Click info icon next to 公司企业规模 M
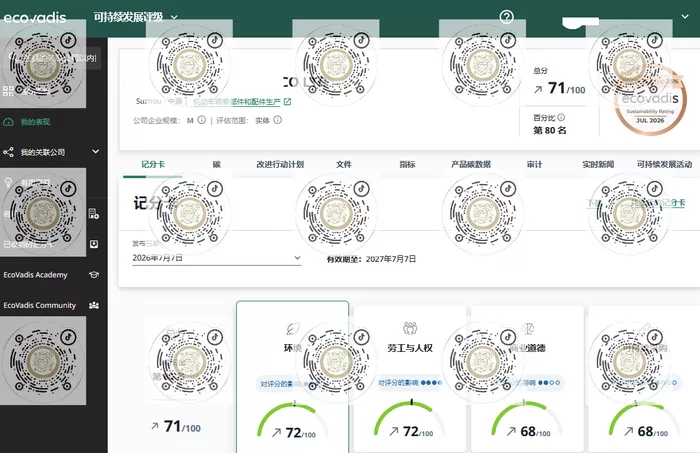This screenshot has height=453, width=700. [x=202, y=120]
